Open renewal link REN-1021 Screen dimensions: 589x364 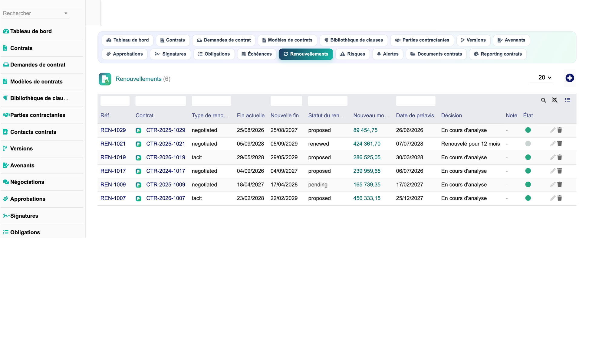tap(113, 144)
